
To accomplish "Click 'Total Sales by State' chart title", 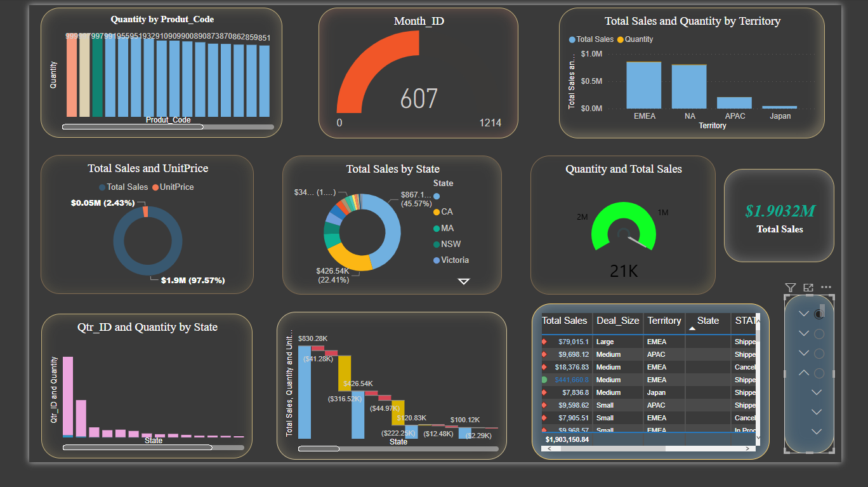I will click(393, 169).
